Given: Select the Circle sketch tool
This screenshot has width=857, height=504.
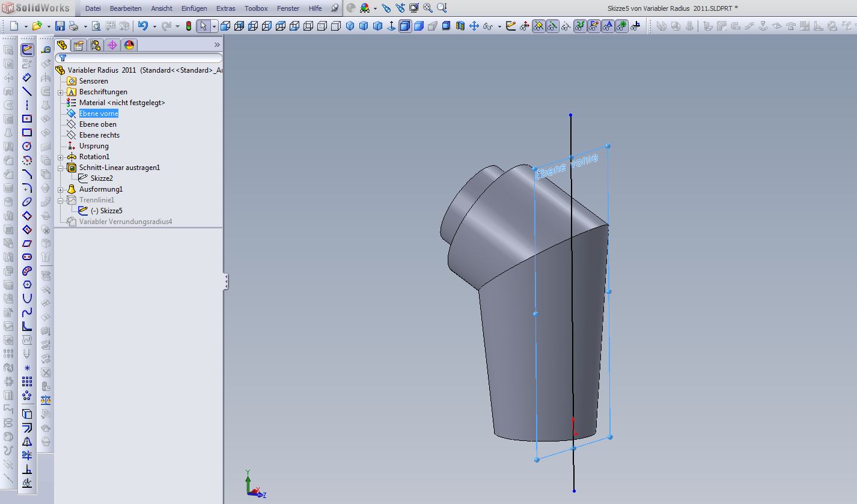Looking at the screenshot, I should pyautogui.click(x=27, y=147).
